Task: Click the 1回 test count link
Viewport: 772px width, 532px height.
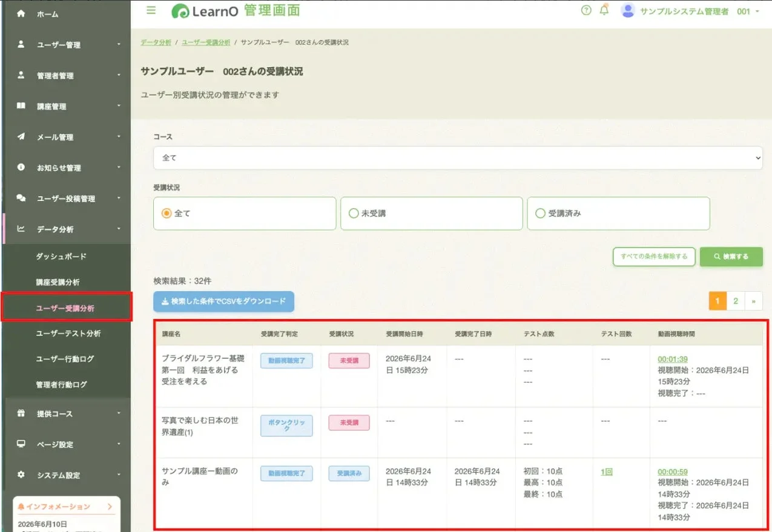Action: coord(607,472)
